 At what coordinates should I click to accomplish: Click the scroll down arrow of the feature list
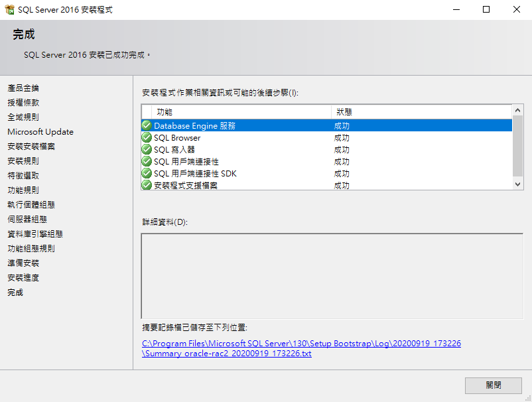(517, 184)
